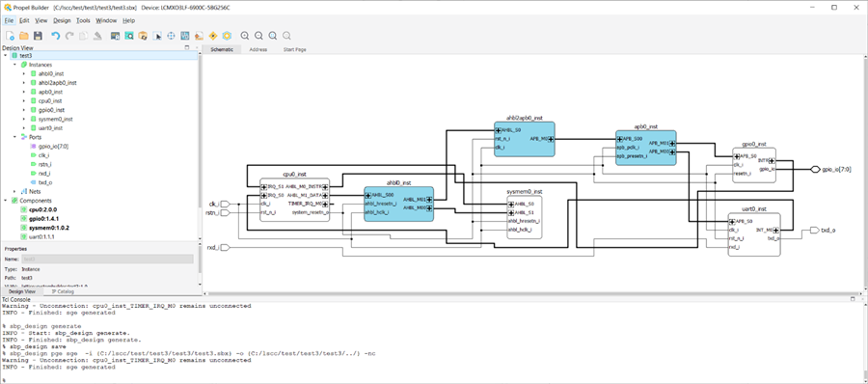Click the teal magnifier search toolbar icon
Screen dimensions: 868x384
pyautogui.click(x=129, y=36)
